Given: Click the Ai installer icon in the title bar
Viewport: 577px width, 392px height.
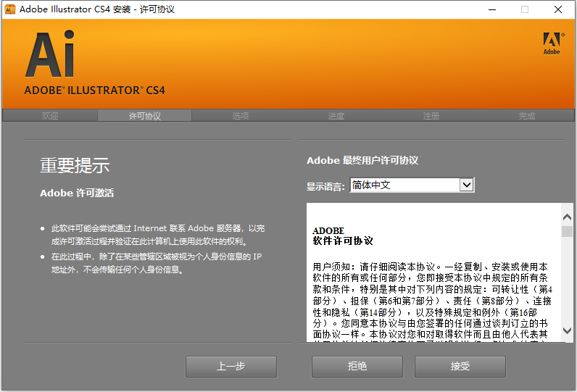Looking at the screenshot, I should click(x=10, y=9).
